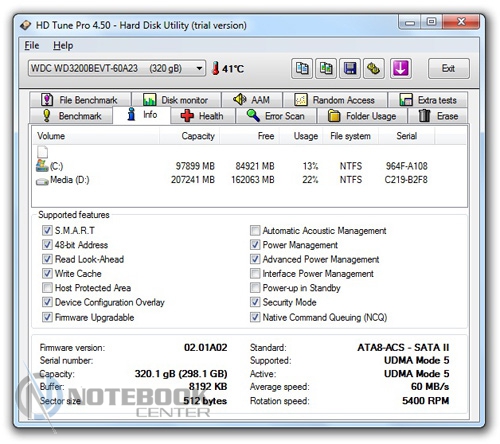Click the C: drive Windows icon
The height and width of the screenshot is (444, 500).
coord(42,166)
